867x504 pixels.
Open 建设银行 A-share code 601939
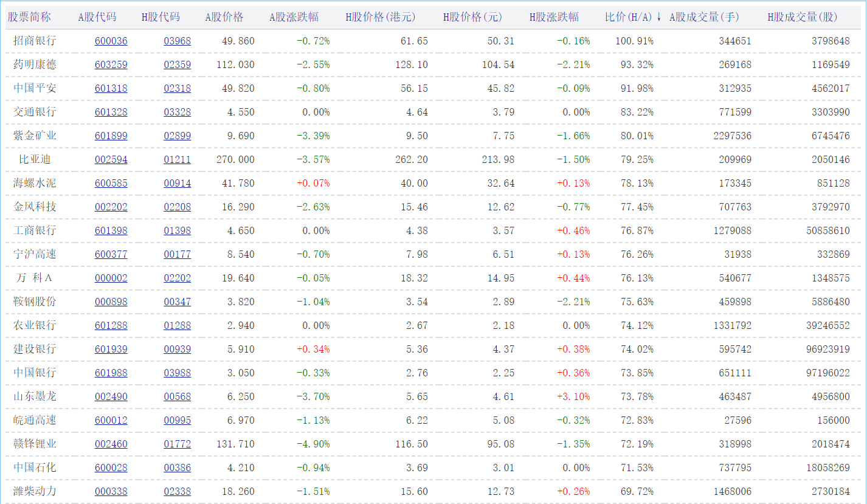click(111, 349)
